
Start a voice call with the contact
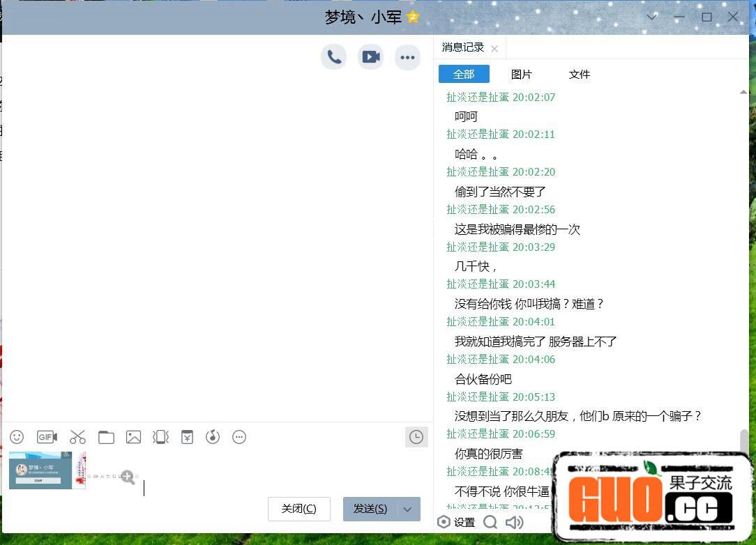click(334, 57)
